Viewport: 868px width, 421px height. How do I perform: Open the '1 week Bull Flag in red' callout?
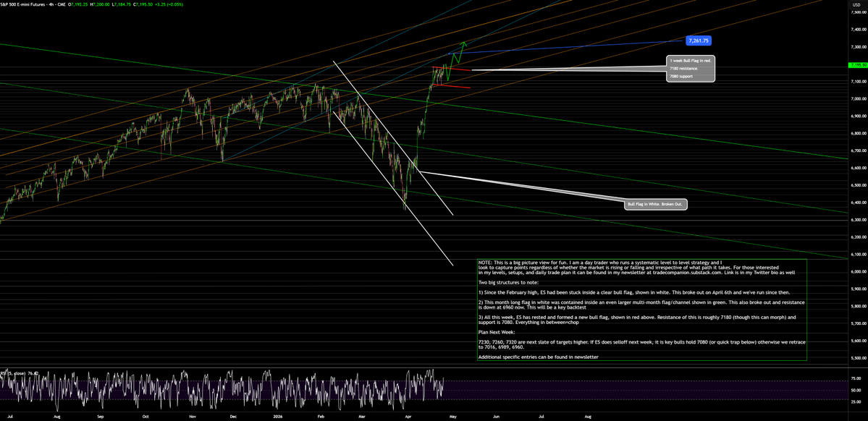coord(689,60)
